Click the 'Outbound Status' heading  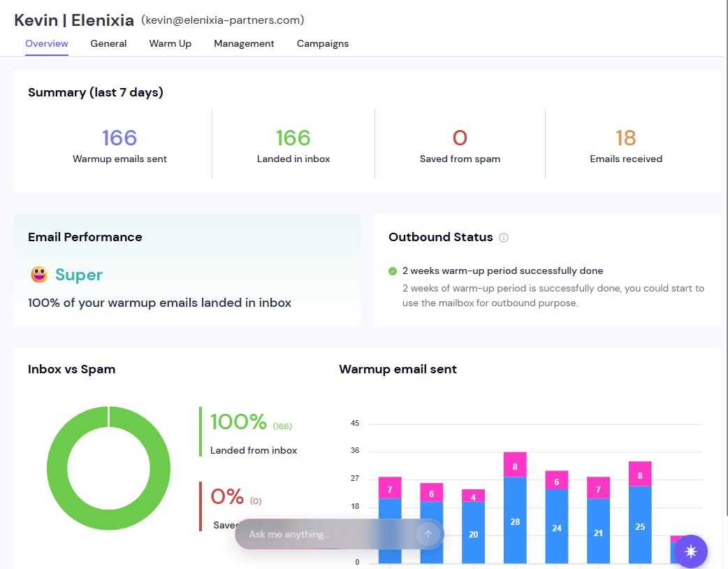coord(441,237)
